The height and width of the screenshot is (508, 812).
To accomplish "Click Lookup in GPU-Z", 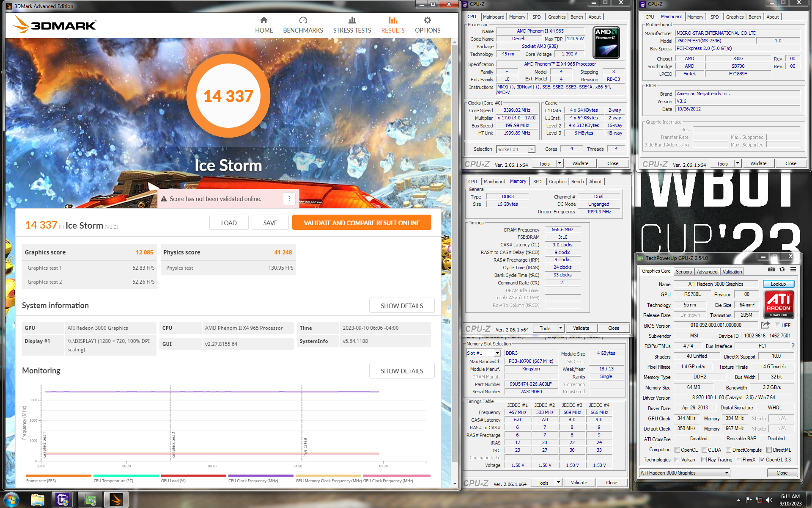I will pyautogui.click(x=778, y=284).
